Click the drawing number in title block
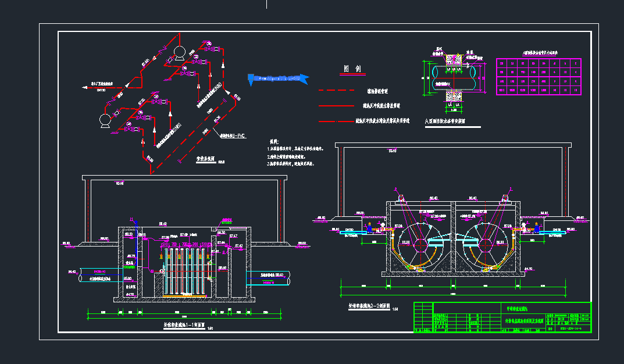Image resolution: width=624 pixels, height=364 pixels. pyautogui.click(x=570, y=329)
